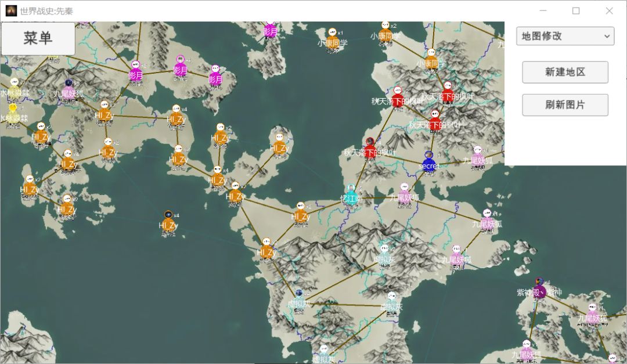627x364 pixels.
Task: Open the 菜单 menu button
Action: pyautogui.click(x=38, y=38)
